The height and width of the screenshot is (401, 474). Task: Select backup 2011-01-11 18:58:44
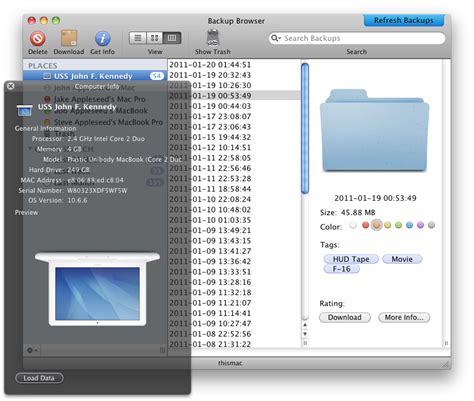point(210,189)
